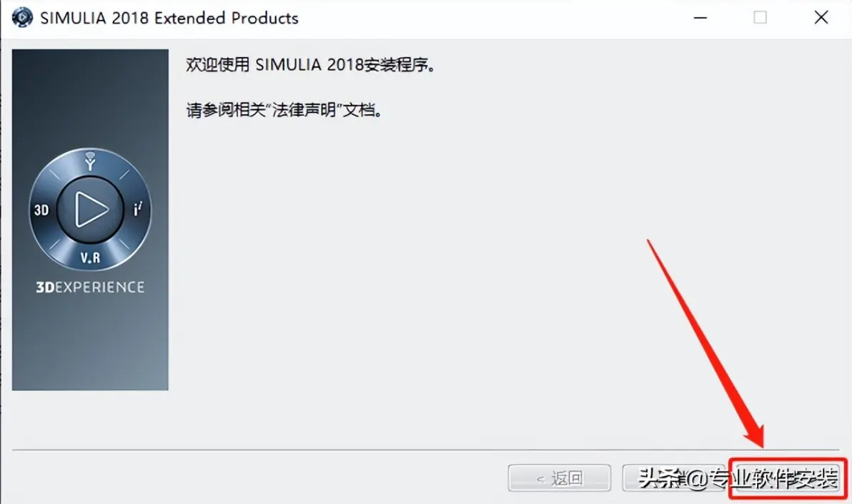Screen dimensions: 852x504
Task: Click the 3D quadrant of the compass
Action: (42, 210)
